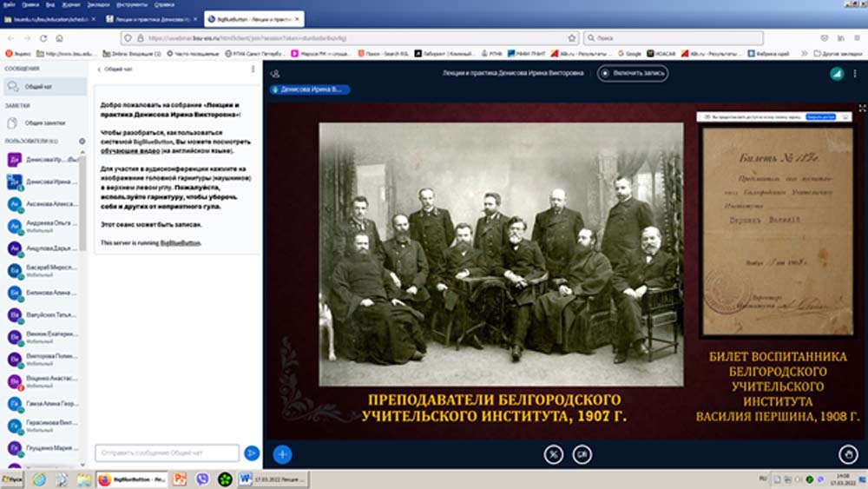This screenshot has width=868, height=489.
Task: Unmute with the crossed microphone button
Action: pyautogui.click(x=553, y=453)
